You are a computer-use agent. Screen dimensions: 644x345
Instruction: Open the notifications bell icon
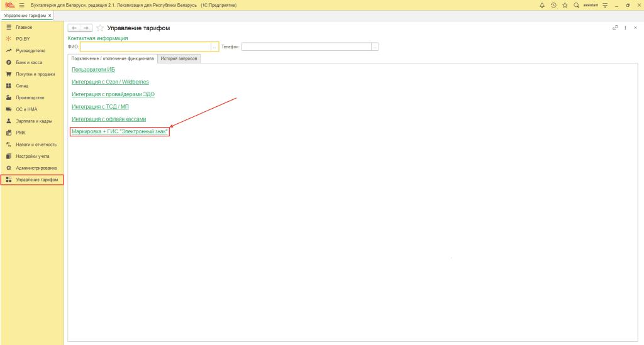tap(542, 5)
